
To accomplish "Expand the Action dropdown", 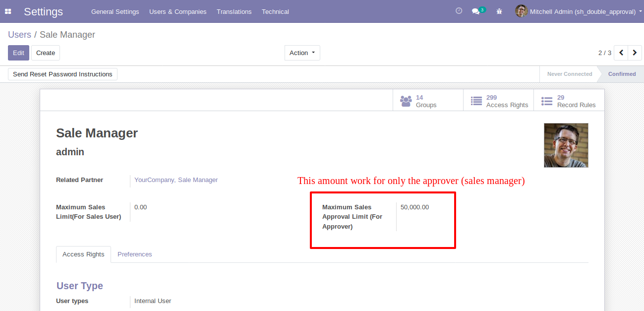I will (x=302, y=53).
